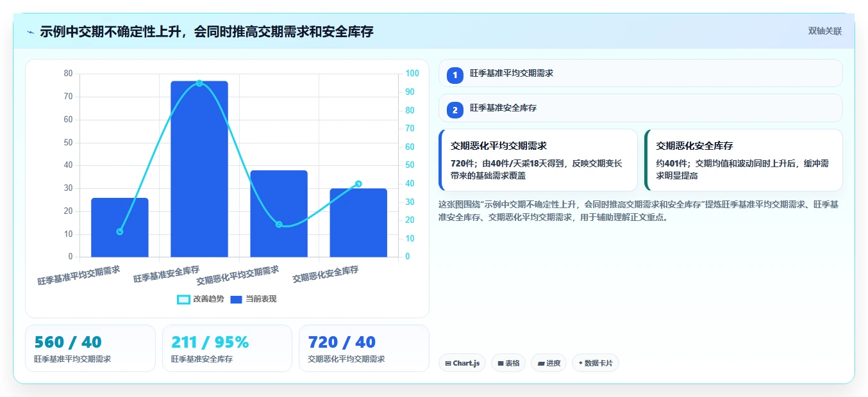Click the number 1 badge
The width and height of the screenshot is (868, 397).
click(x=455, y=75)
